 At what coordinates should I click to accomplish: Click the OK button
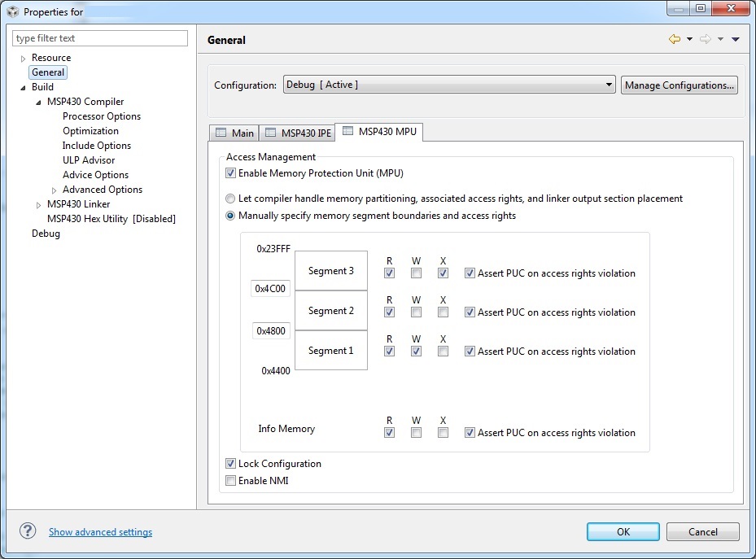click(623, 531)
